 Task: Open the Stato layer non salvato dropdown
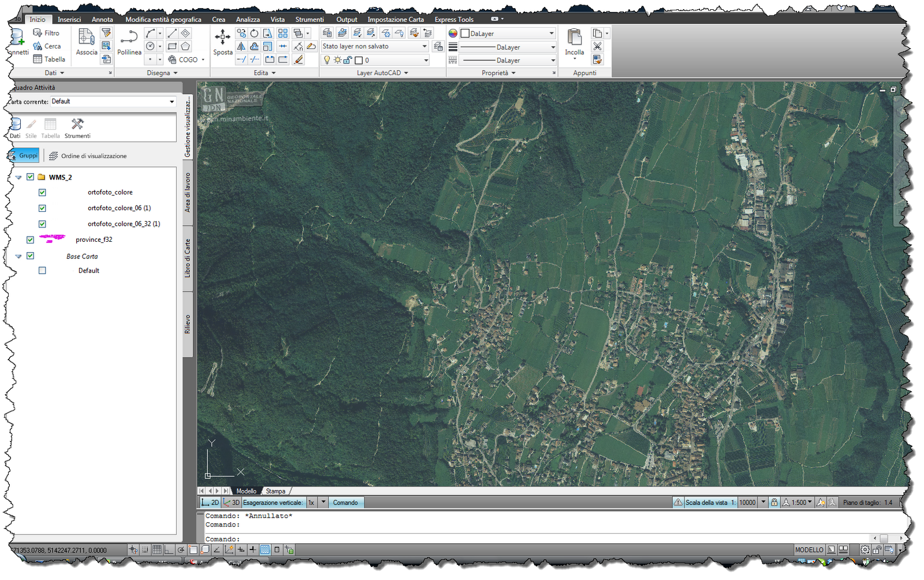pyautogui.click(x=426, y=46)
